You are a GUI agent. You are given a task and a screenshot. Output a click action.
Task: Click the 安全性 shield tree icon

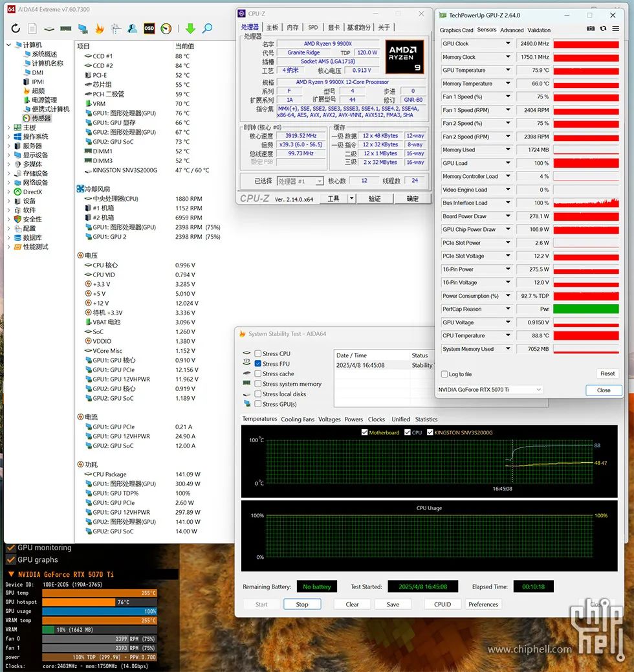(x=17, y=219)
